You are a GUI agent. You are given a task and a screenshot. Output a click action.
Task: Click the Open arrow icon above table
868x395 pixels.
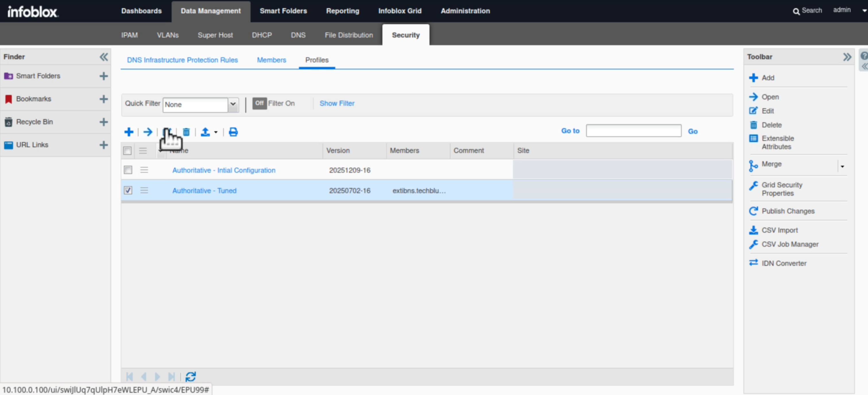tap(148, 132)
